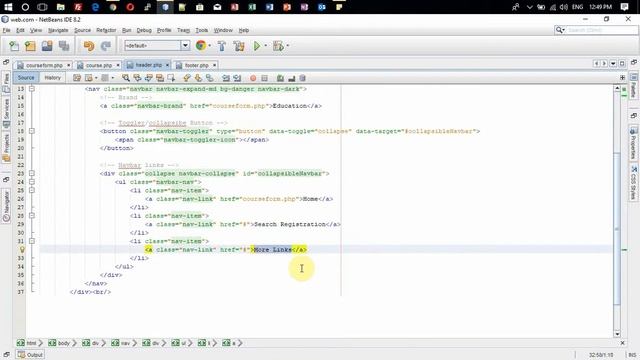The height and width of the screenshot is (360, 640).
Task: Open Microsoft Edge from the taskbar
Action: 95,7
